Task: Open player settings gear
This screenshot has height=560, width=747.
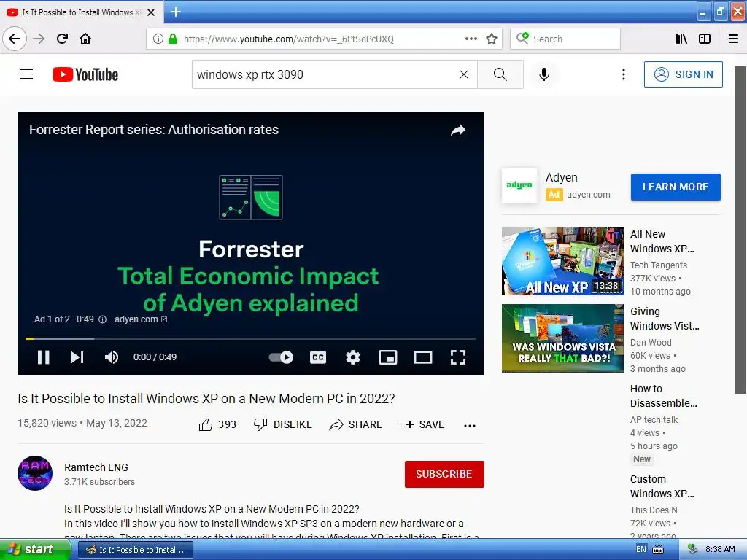Action: pos(352,357)
